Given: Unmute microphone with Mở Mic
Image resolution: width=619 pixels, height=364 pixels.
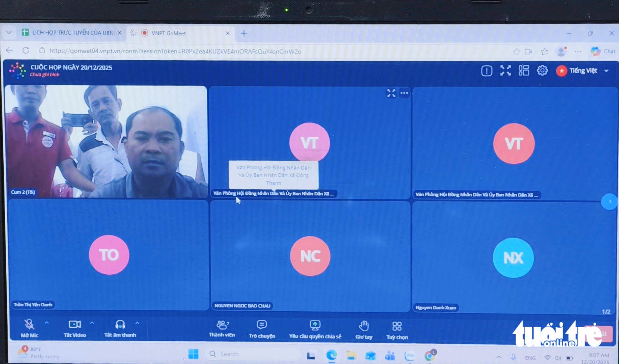Looking at the screenshot, I should coord(29,328).
